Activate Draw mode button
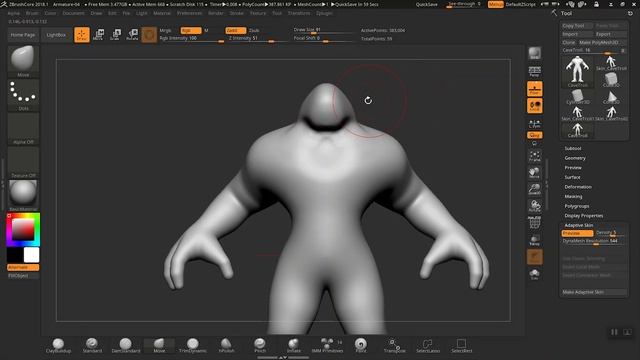 tap(82, 35)
